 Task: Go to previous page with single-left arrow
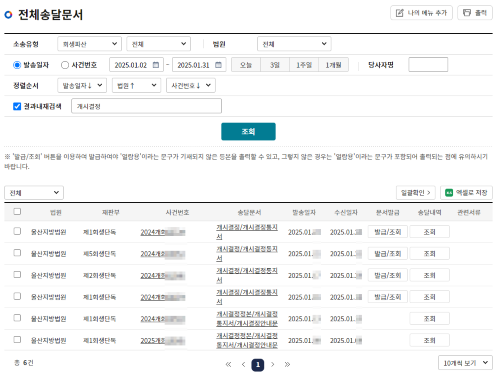[243, 364]
